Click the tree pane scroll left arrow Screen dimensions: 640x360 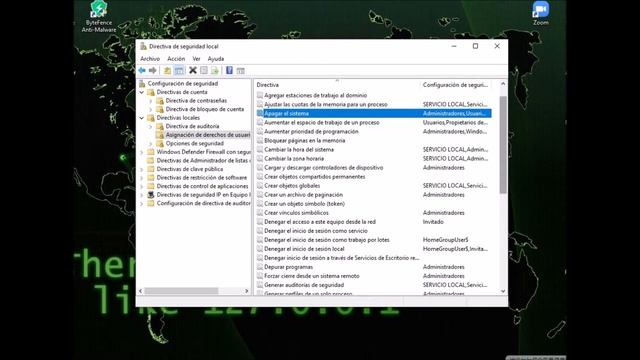click(141, 291)
